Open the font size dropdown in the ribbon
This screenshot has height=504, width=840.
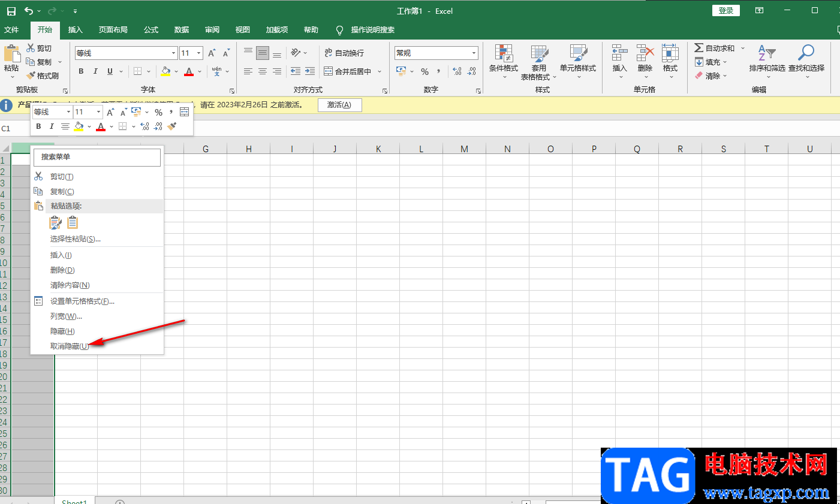click(x=199, y=53)
